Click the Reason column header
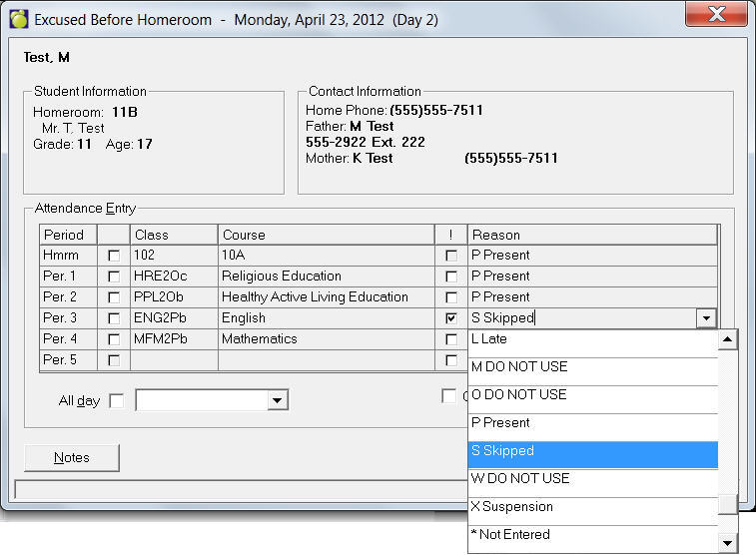 [591, 235]
